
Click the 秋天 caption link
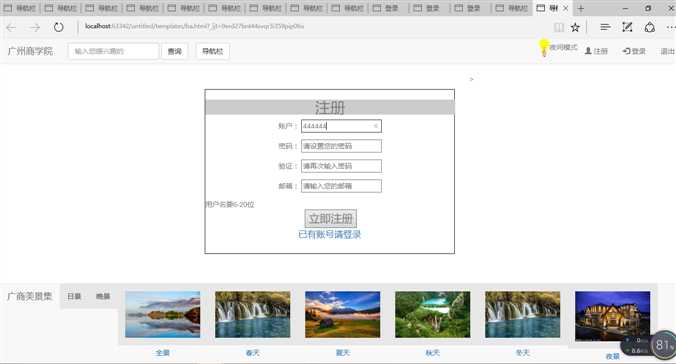tap(432, 353)
